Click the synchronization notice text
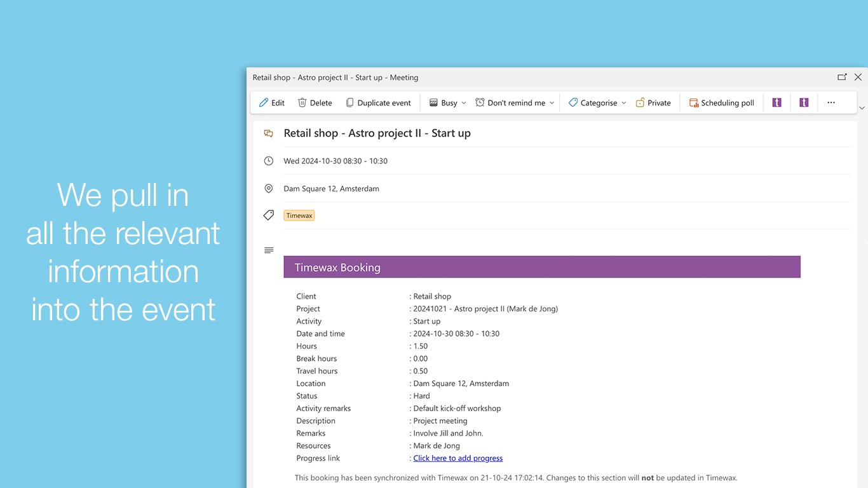The image size is (868, 488). (516, 478)
